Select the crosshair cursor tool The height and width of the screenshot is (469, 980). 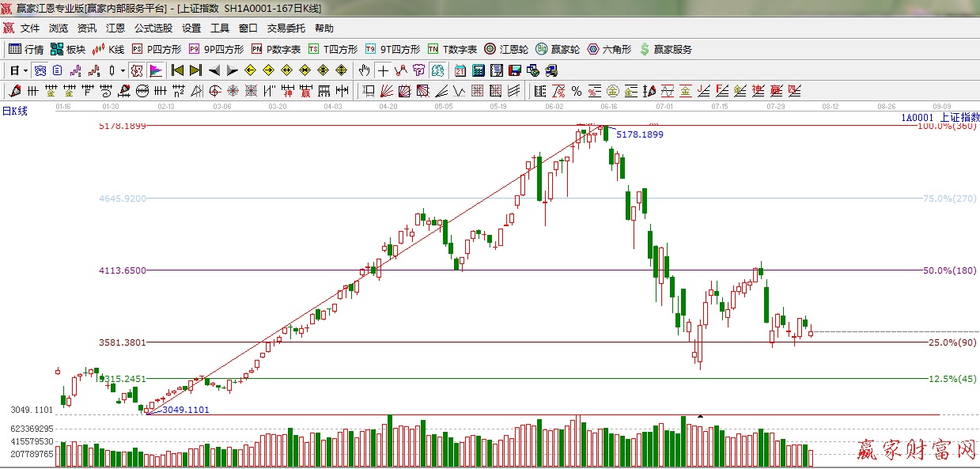(x=383, y=70)
